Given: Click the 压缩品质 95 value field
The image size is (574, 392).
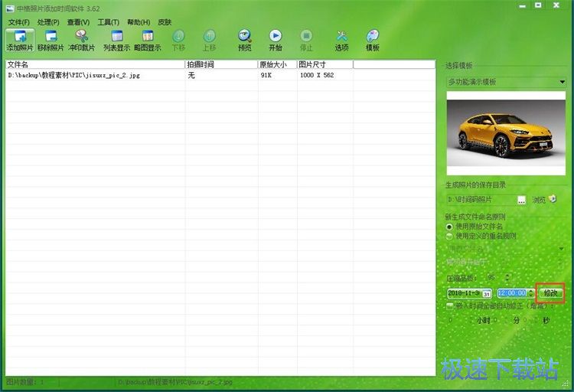Looking at the screenshot, I should (x=495, y=277).
